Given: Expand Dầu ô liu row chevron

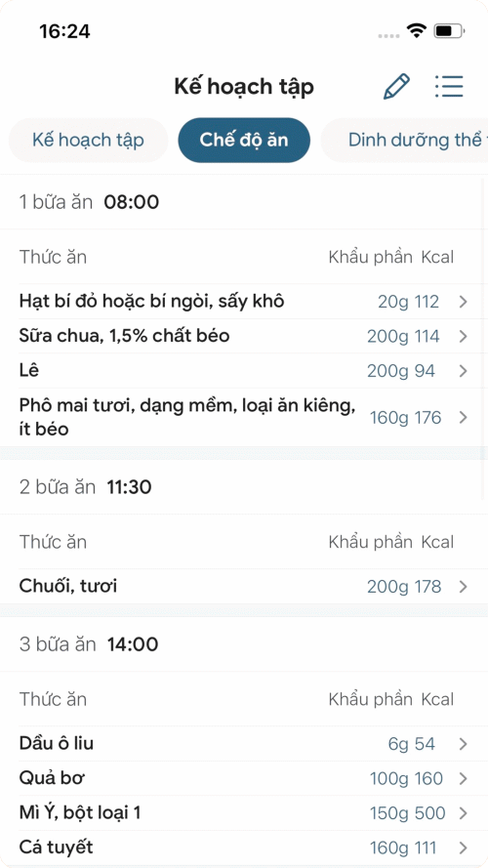Looking at the screenshot, I should tap(463, 744).
